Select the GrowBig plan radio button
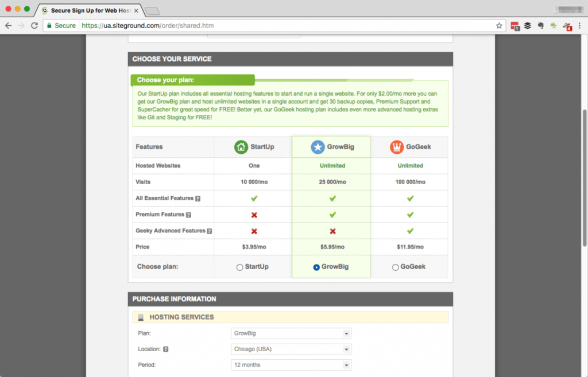The image size is (588, 377). tap(316, 267)
